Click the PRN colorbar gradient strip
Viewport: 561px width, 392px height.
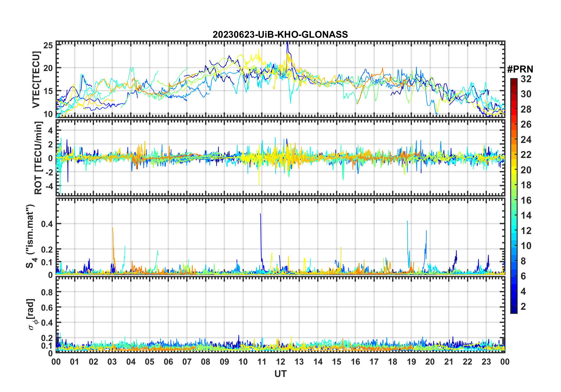coord(514,196)
